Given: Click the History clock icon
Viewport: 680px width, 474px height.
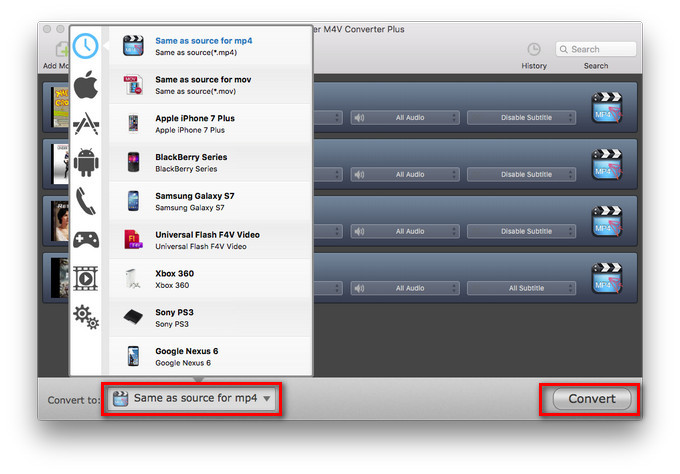Looking at the screenshot, I should click(533, 49).
